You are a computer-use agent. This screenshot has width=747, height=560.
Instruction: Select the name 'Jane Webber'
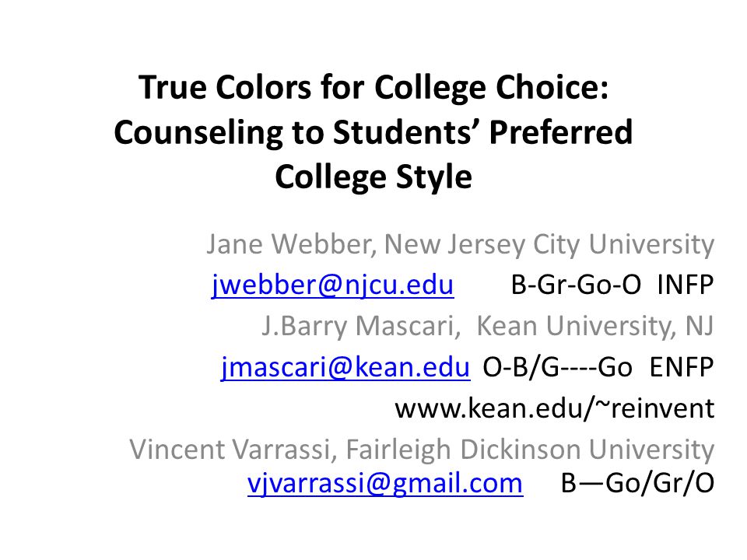[x=289, y=244]
